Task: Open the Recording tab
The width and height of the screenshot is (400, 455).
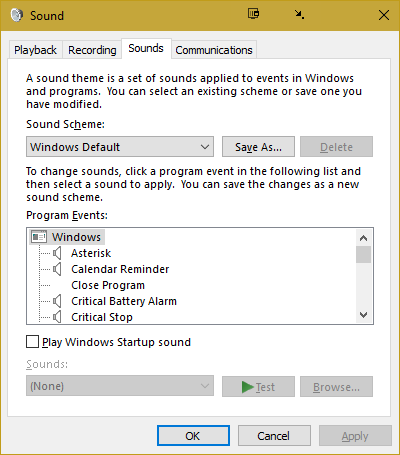Action: pos(92,50)
